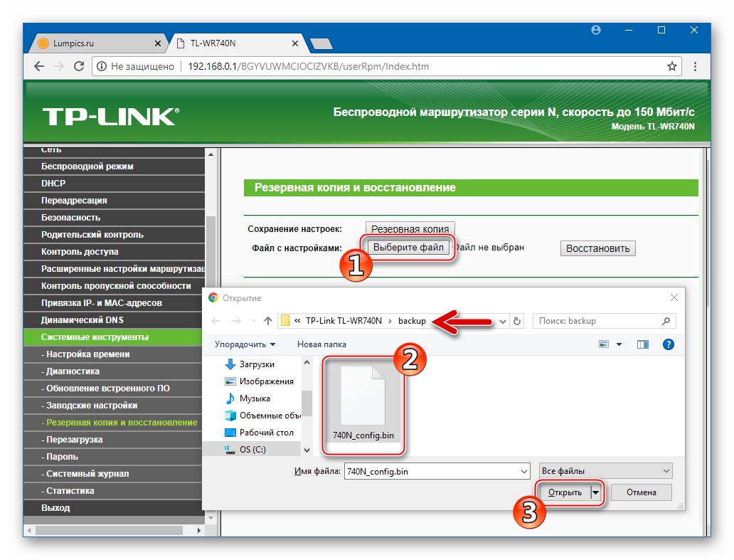The image size is (734, 560).
Task: Open Обновление встроенного ПО submenu item
Action: (115, 389)
